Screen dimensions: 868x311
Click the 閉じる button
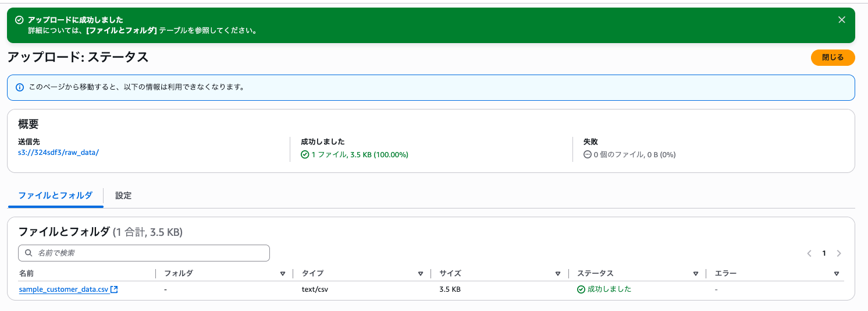pos(833,58)
